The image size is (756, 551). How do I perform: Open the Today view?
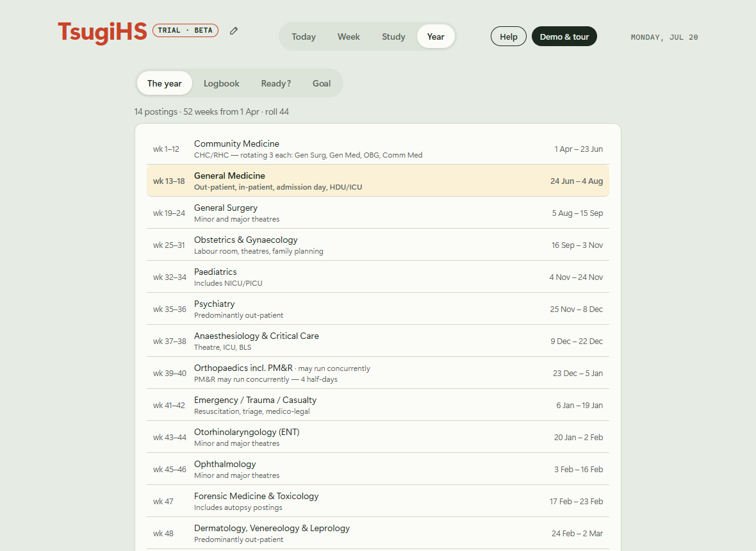[x=304, y=37]
